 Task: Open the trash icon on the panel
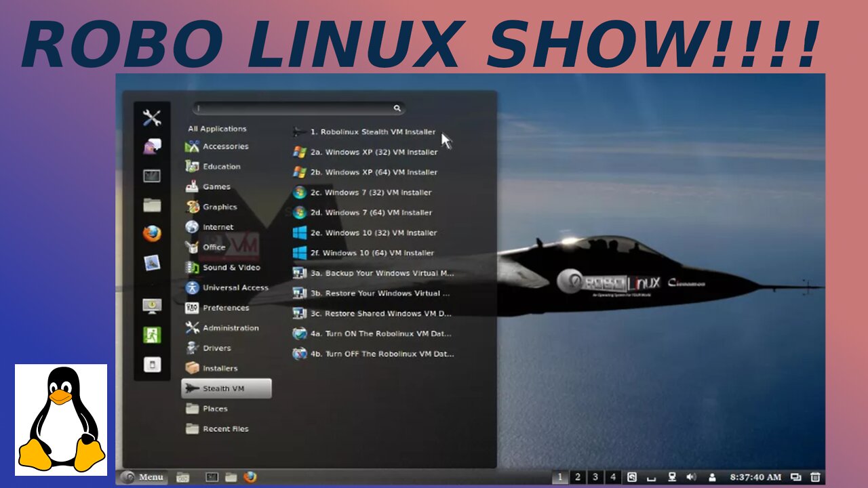(816, 477)
